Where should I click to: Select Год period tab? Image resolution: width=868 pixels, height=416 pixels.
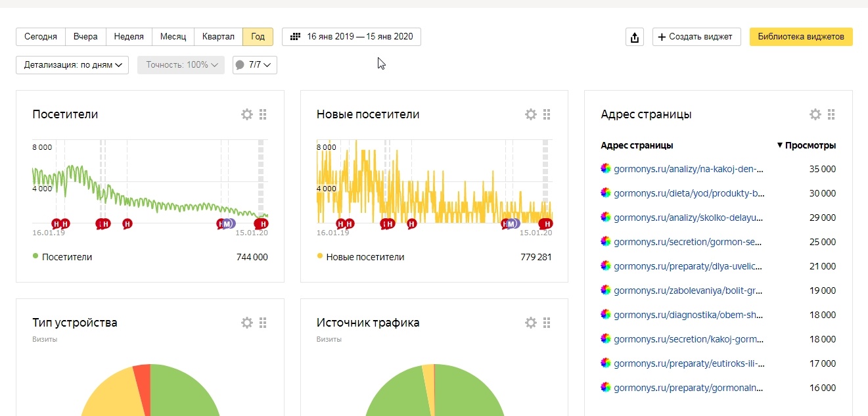click(258, 37)
